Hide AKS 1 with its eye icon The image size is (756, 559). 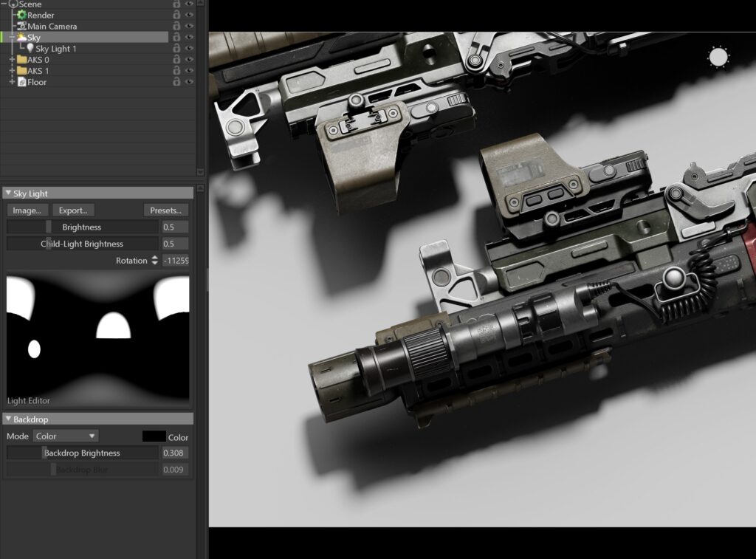(x=189, y=70)
